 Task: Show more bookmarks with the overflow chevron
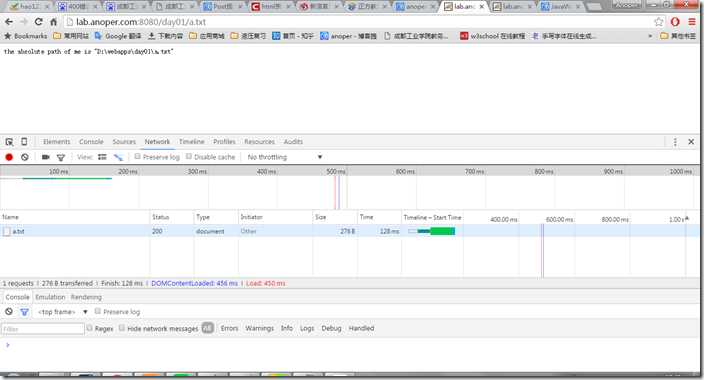[650, 36]
